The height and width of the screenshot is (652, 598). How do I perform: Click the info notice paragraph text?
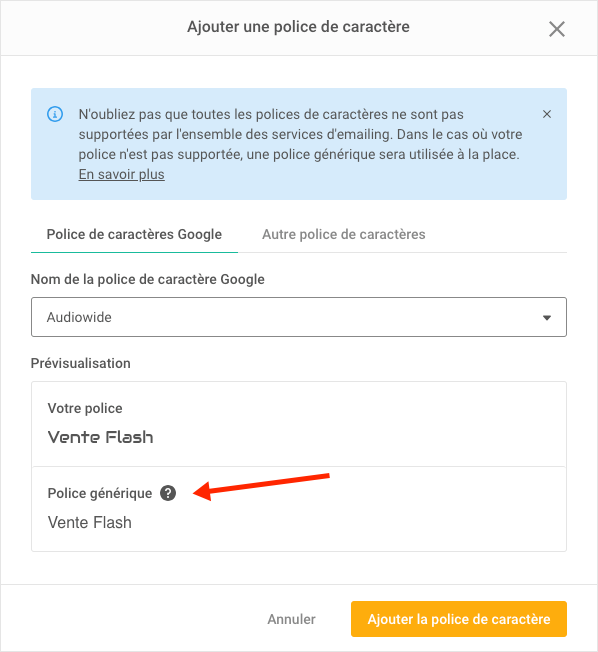click(x=300, y=144)
